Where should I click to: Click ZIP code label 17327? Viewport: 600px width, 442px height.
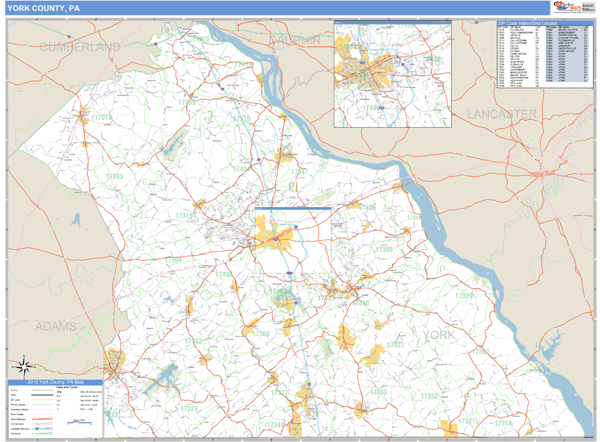pos(280,393)
